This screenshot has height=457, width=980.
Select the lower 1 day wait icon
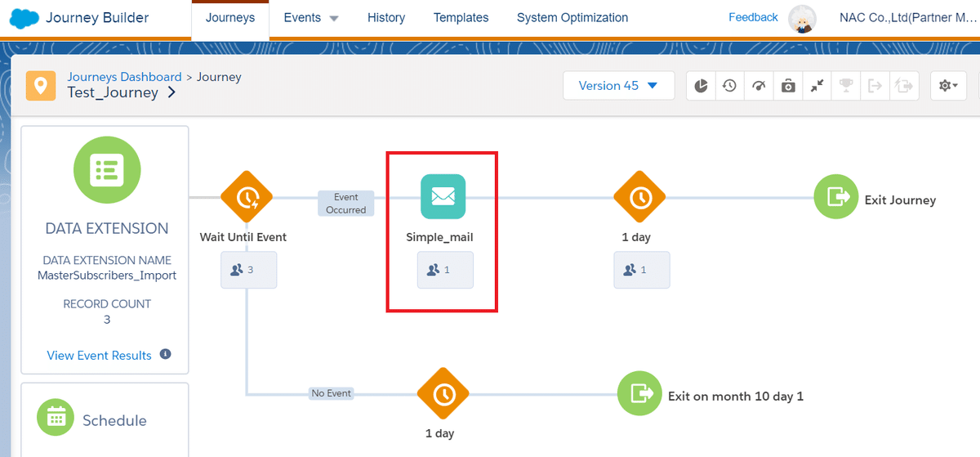pos(443,394)
